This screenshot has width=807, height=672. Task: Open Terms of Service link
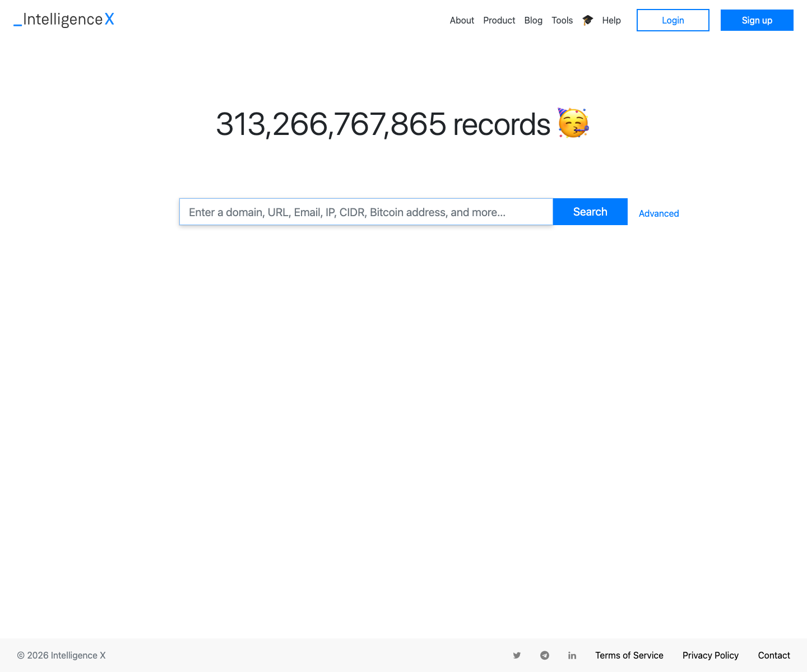tap(629, 655)
